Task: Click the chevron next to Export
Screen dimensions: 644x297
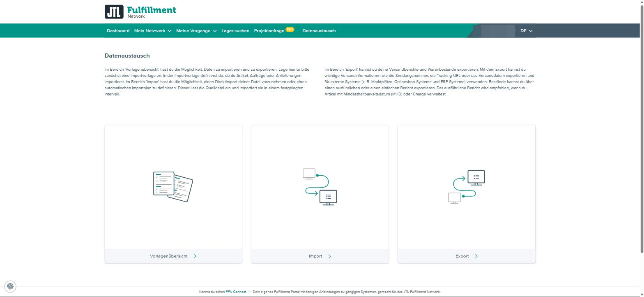Action: 476,256
